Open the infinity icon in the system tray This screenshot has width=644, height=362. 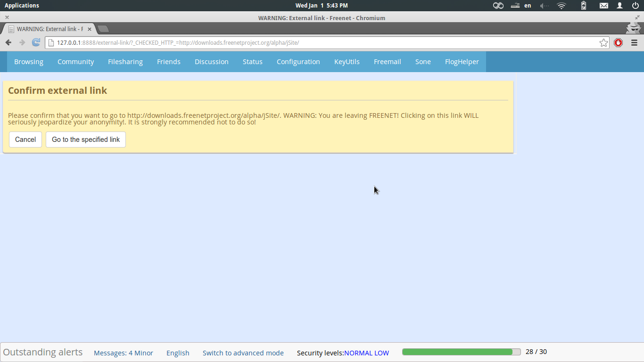pyautogui.click(x=498, y=6)
